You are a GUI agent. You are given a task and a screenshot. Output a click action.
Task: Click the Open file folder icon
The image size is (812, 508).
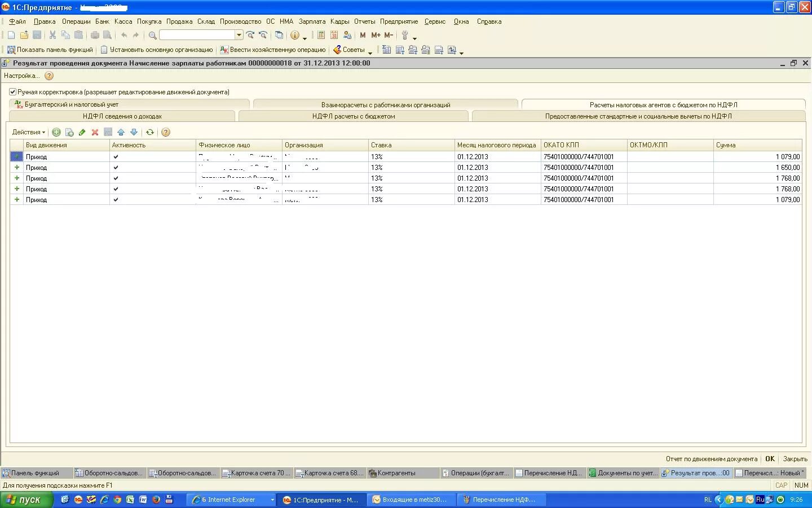(24, 35)
